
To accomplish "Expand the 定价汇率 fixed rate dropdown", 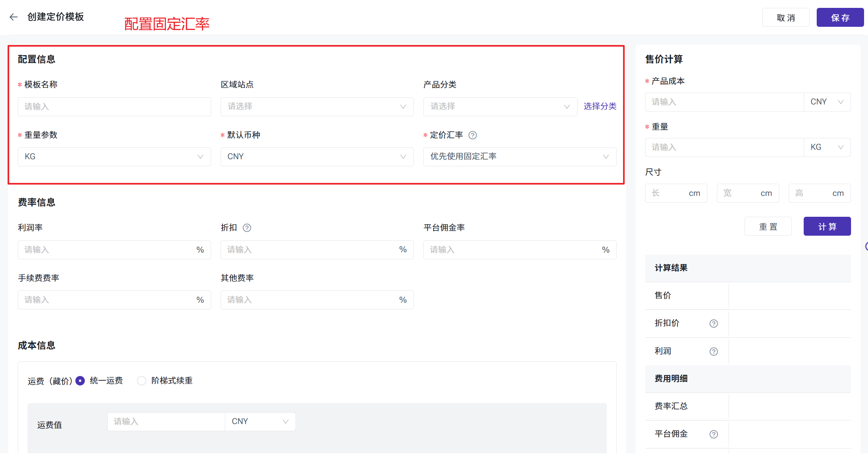I will [519, 157].
